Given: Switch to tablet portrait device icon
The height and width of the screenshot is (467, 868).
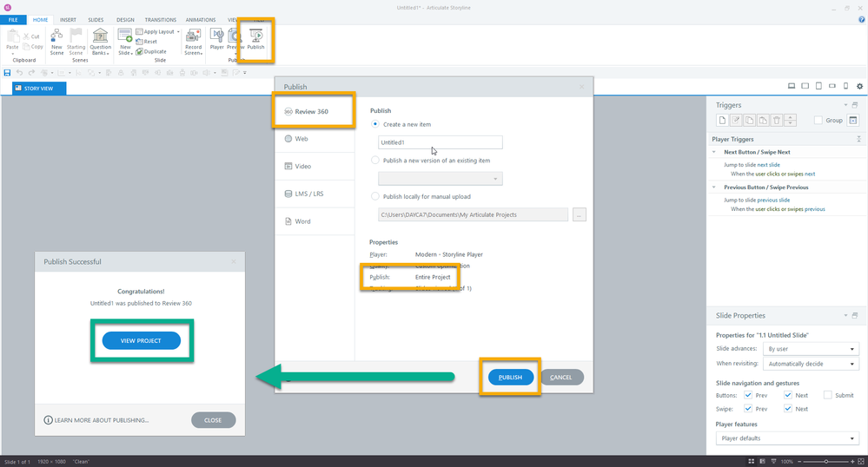Looking at the screenshot, I should point(818,86).
